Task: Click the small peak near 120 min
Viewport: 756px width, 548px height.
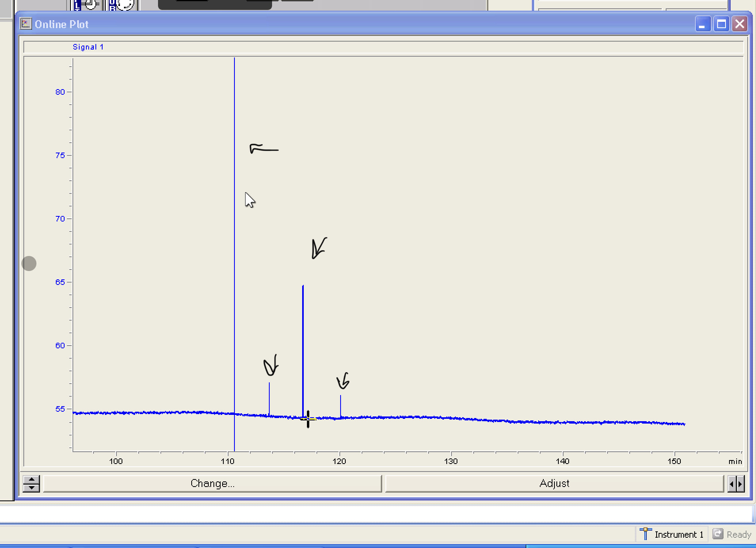Action: tap(340, 406)
